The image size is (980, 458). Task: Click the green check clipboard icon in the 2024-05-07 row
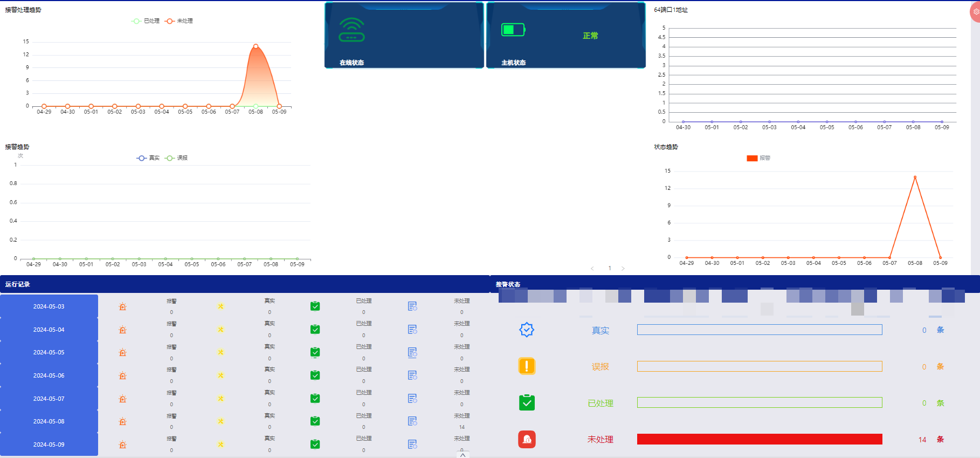tap(315, 399)
